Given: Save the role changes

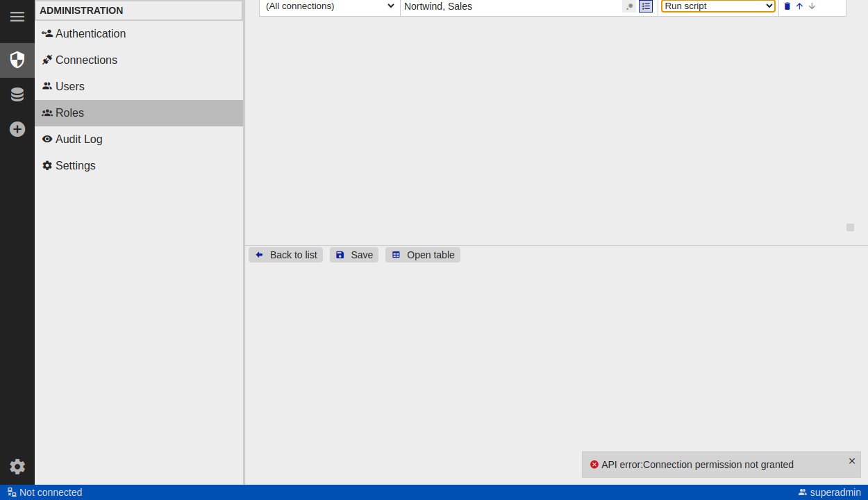Looking at the screenshot, I should (354, 255).
